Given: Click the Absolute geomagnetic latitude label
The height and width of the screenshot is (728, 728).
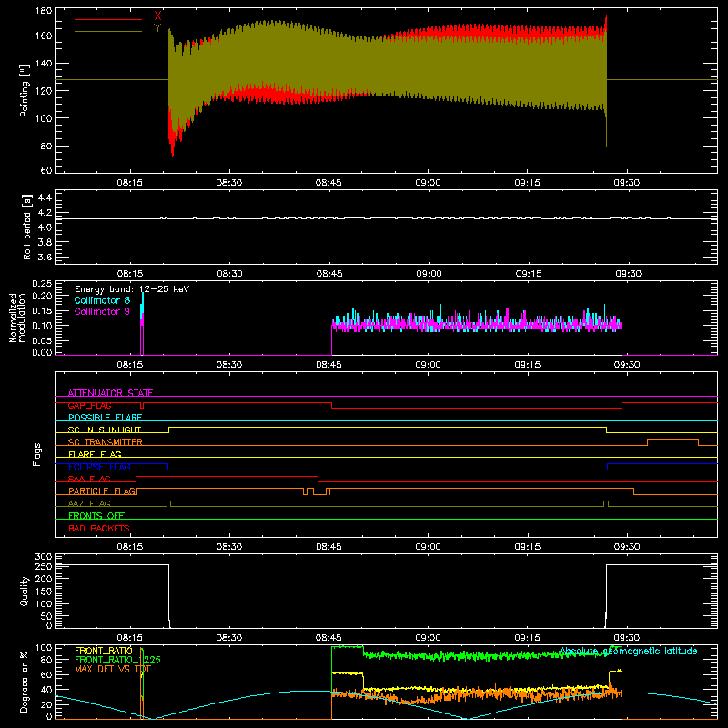Looking at the screenshot, I should pos(628,651).
